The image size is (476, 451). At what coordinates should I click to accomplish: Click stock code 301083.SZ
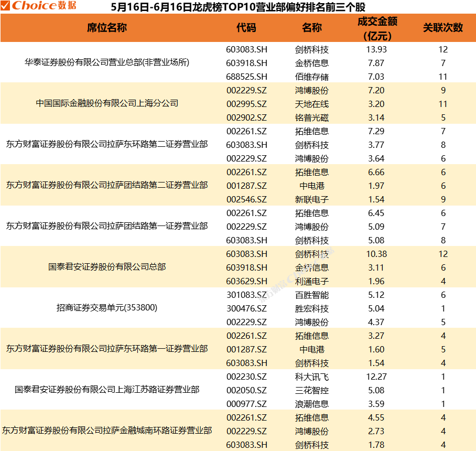coord(246,295)
